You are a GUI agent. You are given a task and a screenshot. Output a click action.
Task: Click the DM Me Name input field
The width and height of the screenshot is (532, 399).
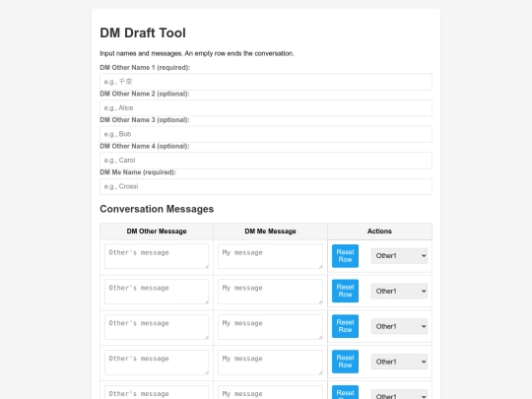(x=266, y=186)
